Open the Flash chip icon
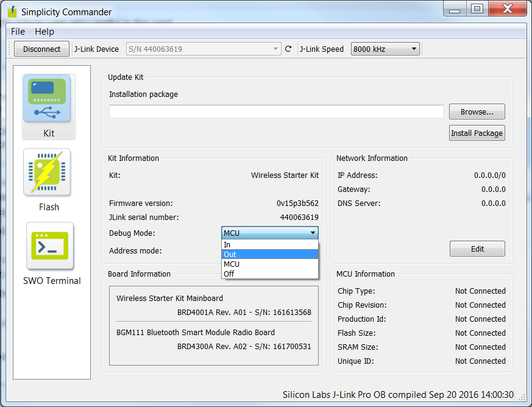The width and height of the screenshot is (532, 407). pyautogui.click(x=48, y=172)
